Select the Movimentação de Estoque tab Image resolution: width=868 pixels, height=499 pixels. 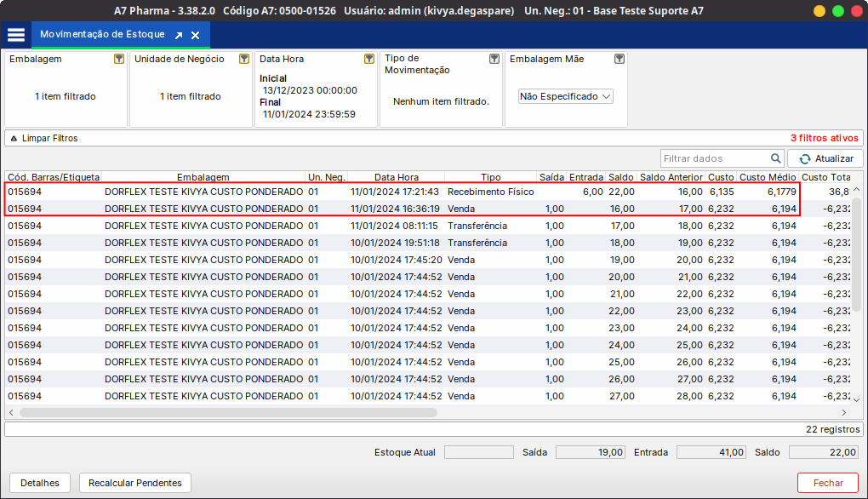tap(102, 35)
